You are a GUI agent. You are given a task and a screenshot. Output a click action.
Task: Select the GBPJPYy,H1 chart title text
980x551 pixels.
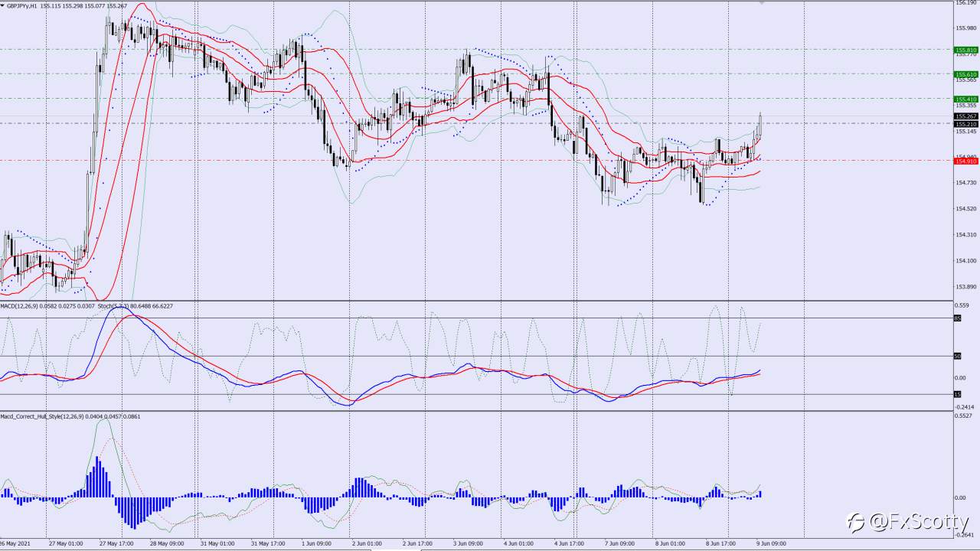(x=21, y=5)
